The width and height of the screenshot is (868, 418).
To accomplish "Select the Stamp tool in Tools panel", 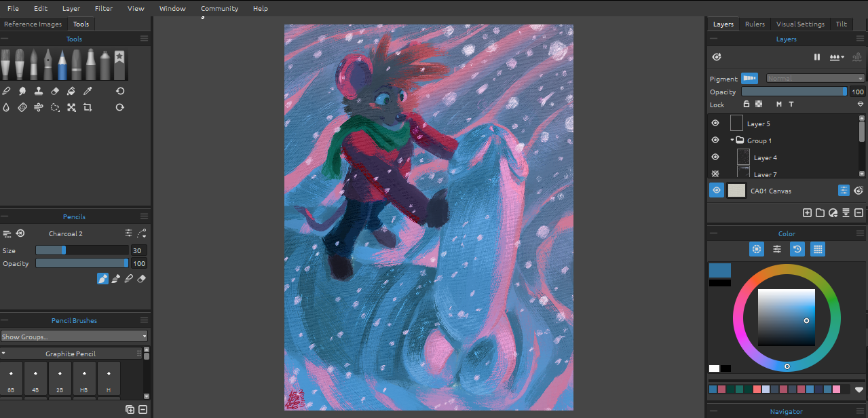I will [39, 91].
